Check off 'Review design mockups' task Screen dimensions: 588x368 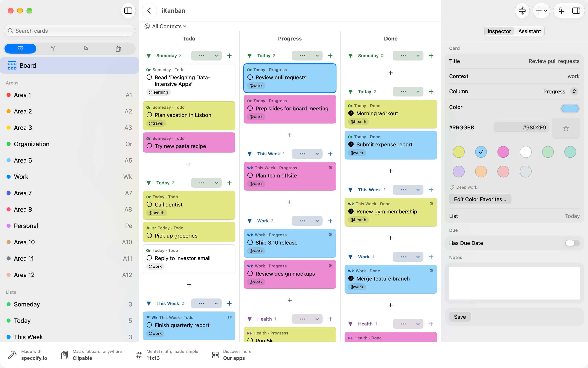click(250, 274)
